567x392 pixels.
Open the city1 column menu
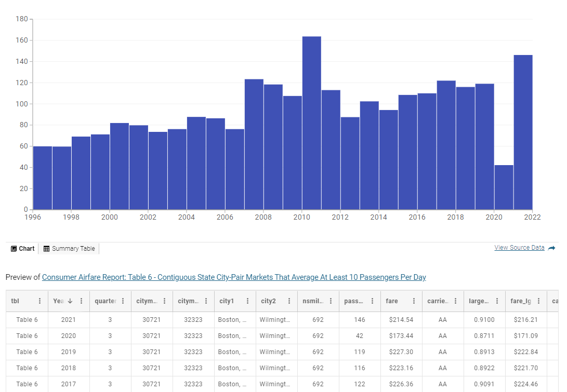[248, 301]
